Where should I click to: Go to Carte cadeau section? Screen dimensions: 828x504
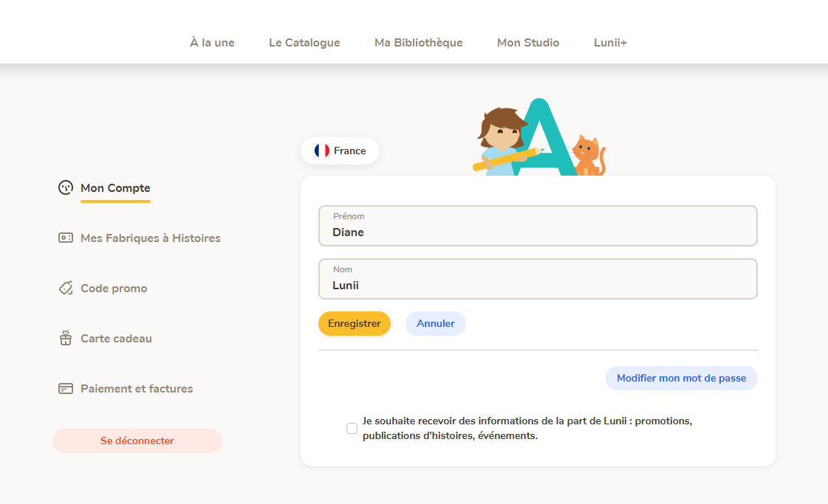(x=116, y=338)
